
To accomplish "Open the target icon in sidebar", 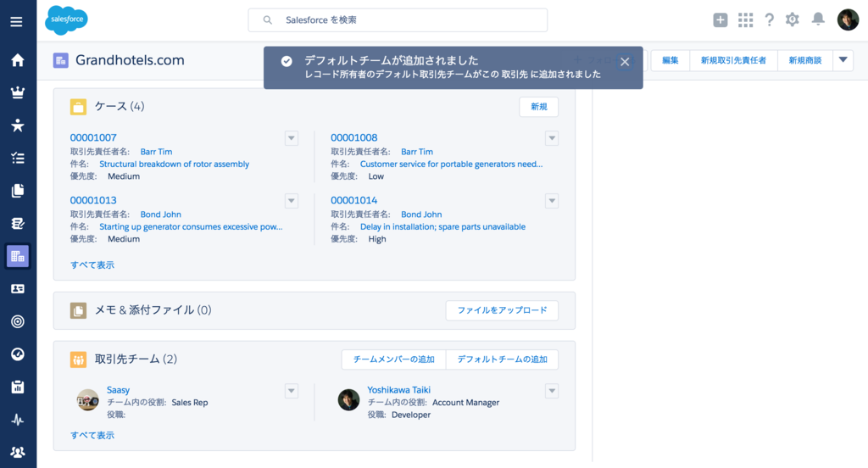I will pos(18,321).
